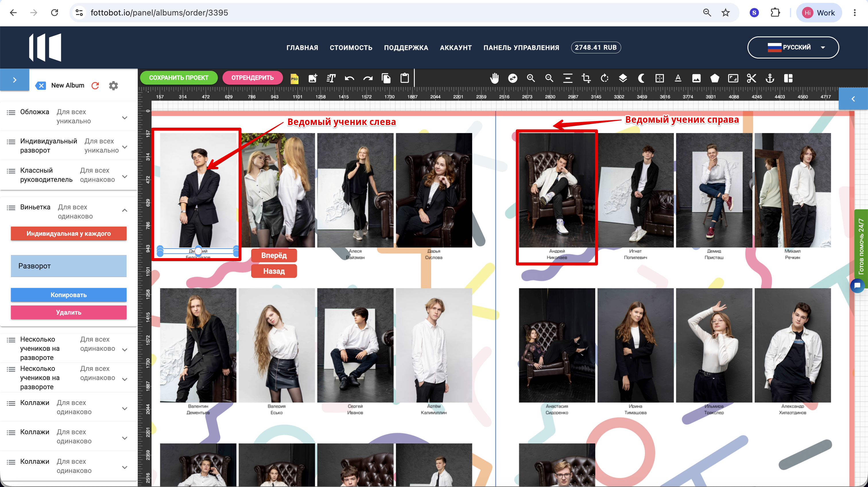The height and width of the screenshot is (487, 868).
Task: Click the copy icon in editor toolbar
Action: (x=386, y=79)
